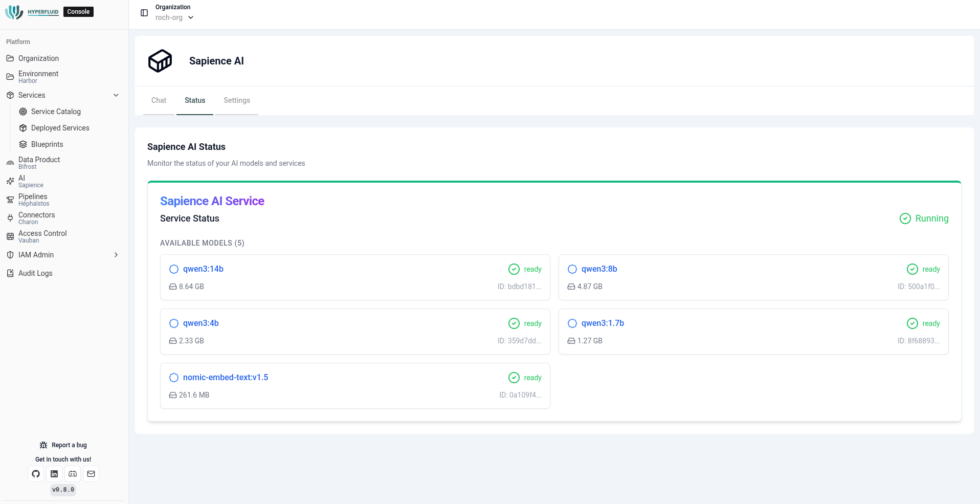The width and height of the screenshot is (980, 504).
Task: Open Héphaïstos Pipelines
Action: click(x=33, y=200)
